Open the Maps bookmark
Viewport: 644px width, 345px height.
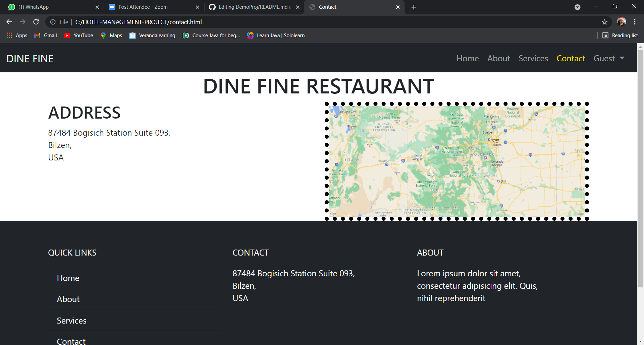click(x=111, y=35)
